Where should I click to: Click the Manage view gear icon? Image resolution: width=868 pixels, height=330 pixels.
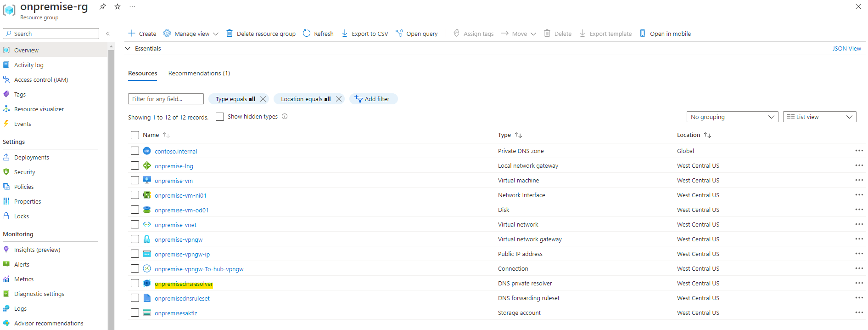167,33
